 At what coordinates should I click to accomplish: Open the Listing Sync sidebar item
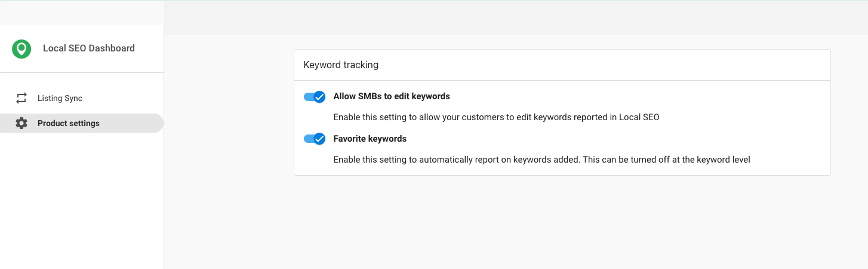82,98
